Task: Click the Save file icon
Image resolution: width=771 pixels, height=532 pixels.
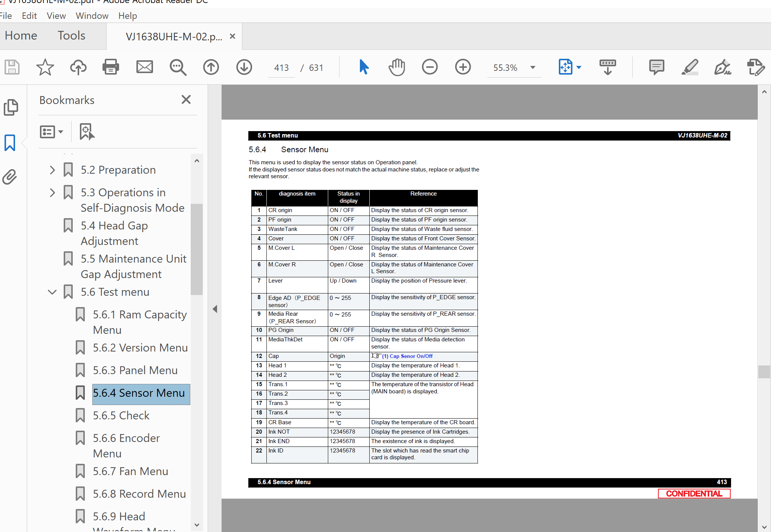Action: [12, 67]
